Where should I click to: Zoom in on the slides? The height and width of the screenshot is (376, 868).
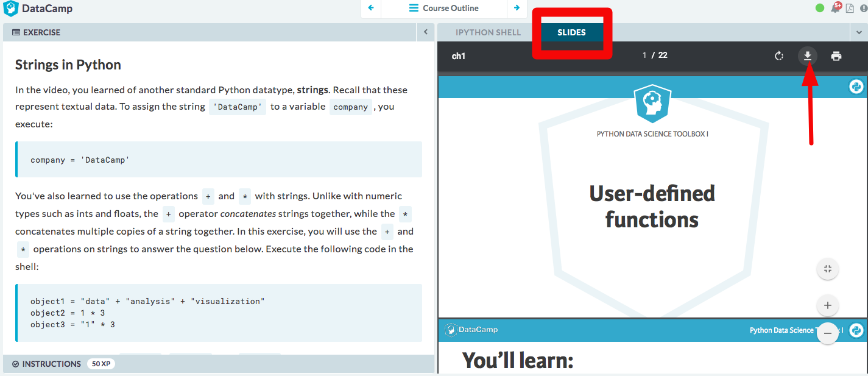click(x=827, y=305)
